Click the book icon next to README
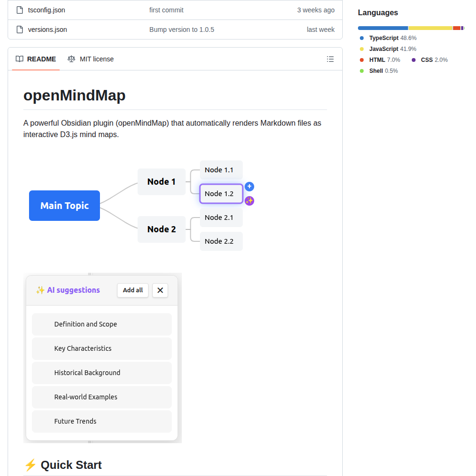 20,59
